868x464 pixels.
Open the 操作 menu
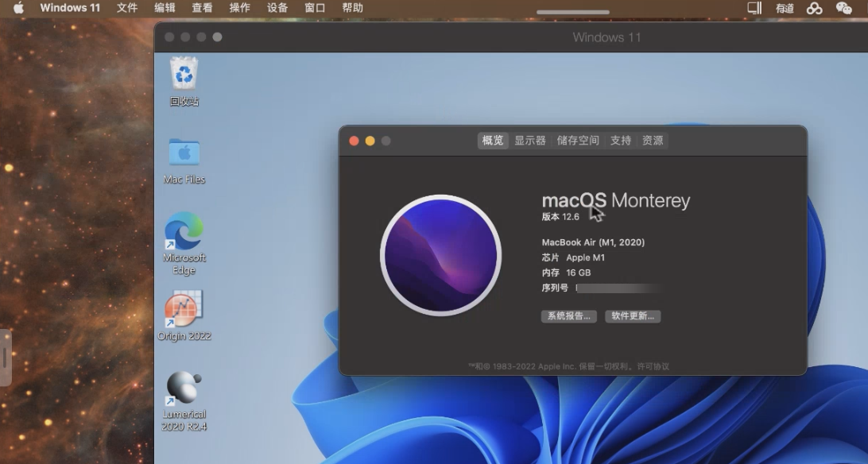(x=240, y=8)
